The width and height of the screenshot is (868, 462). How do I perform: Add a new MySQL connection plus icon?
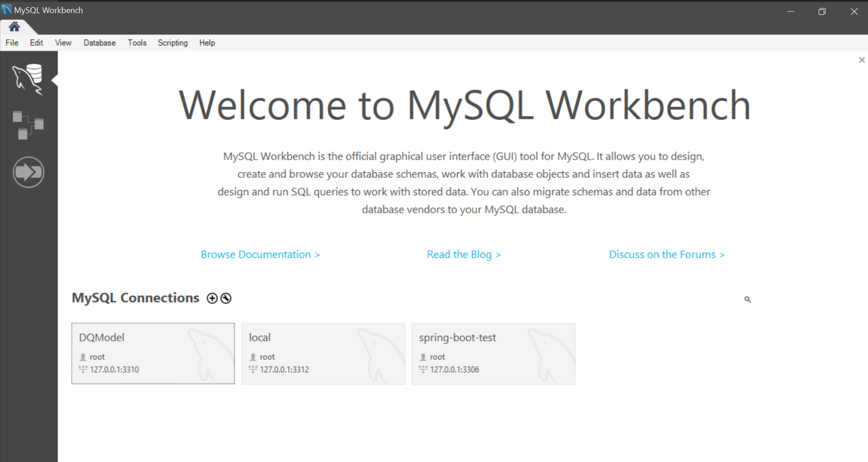tap(212, 298)
